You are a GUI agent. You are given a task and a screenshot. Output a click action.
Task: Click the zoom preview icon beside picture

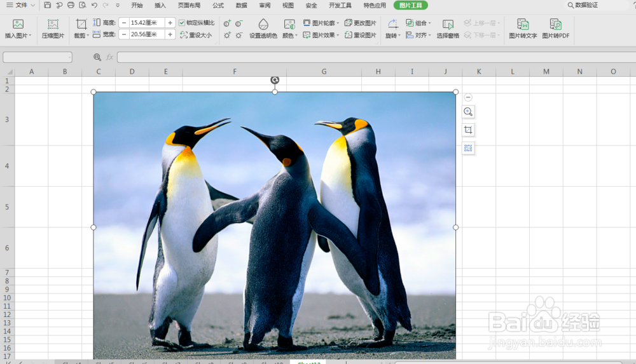(x=468, y=112)
